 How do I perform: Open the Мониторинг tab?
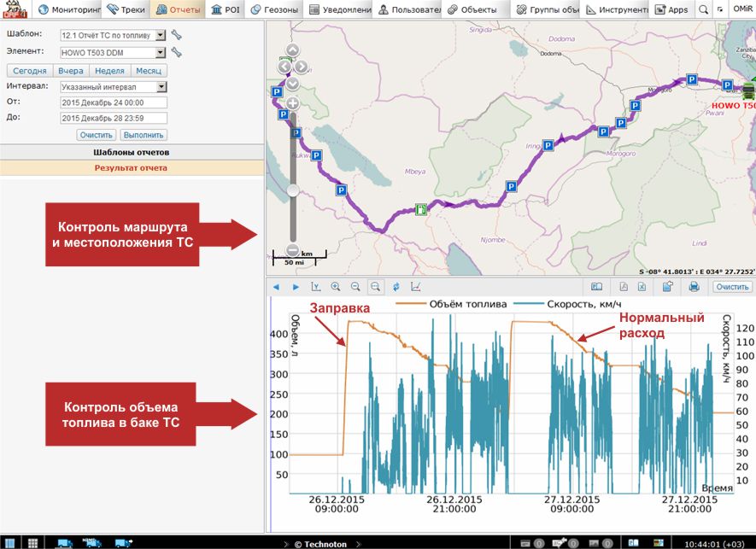click(x=68, y=9)
